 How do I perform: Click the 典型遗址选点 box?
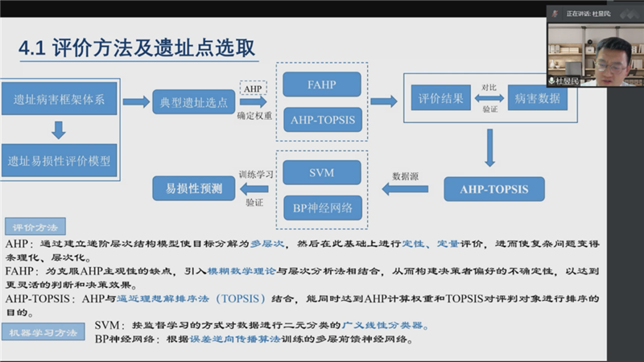click(x=193, y=102)
